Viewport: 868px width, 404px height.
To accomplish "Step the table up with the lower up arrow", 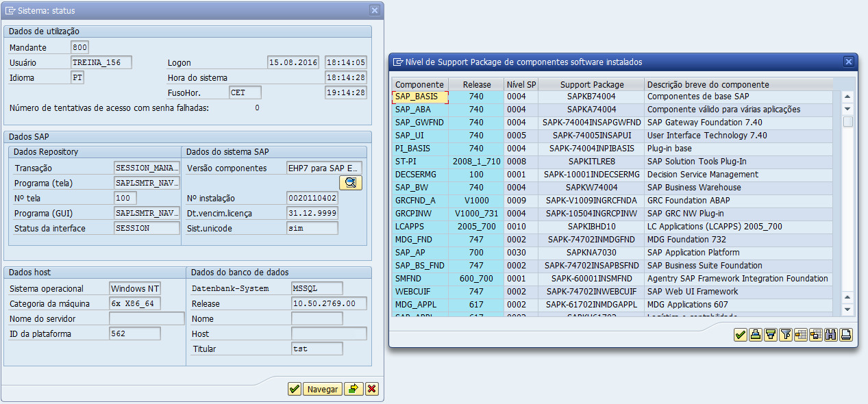I will pyautogui.click(x=847, y=298).
